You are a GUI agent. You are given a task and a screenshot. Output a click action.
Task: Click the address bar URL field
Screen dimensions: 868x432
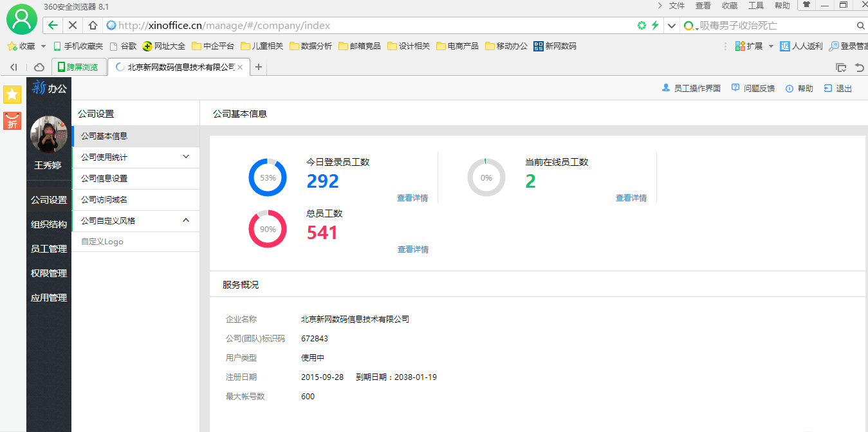pos(370,26)
